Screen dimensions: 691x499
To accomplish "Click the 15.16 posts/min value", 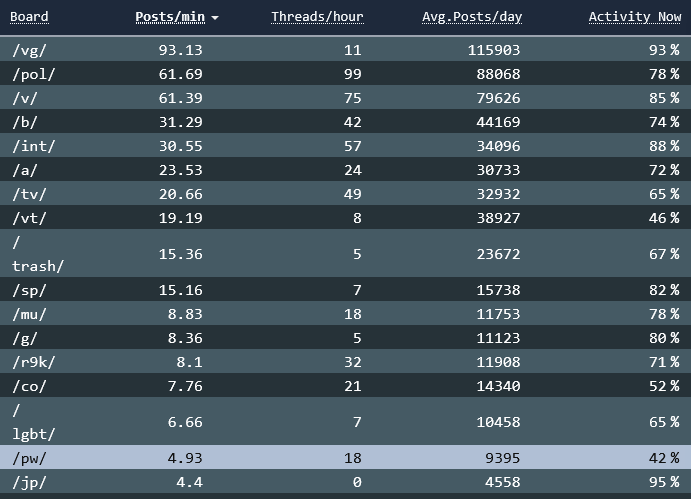I will (181, 290).
